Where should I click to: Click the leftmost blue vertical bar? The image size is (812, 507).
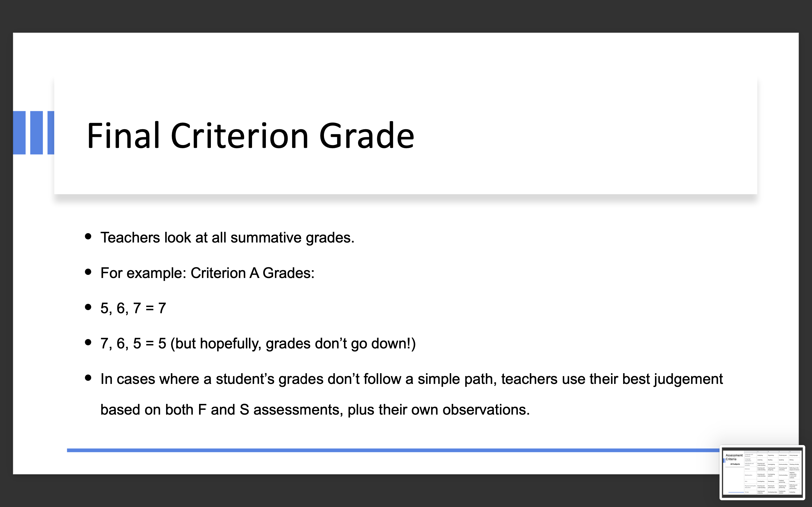coord(19,133)
